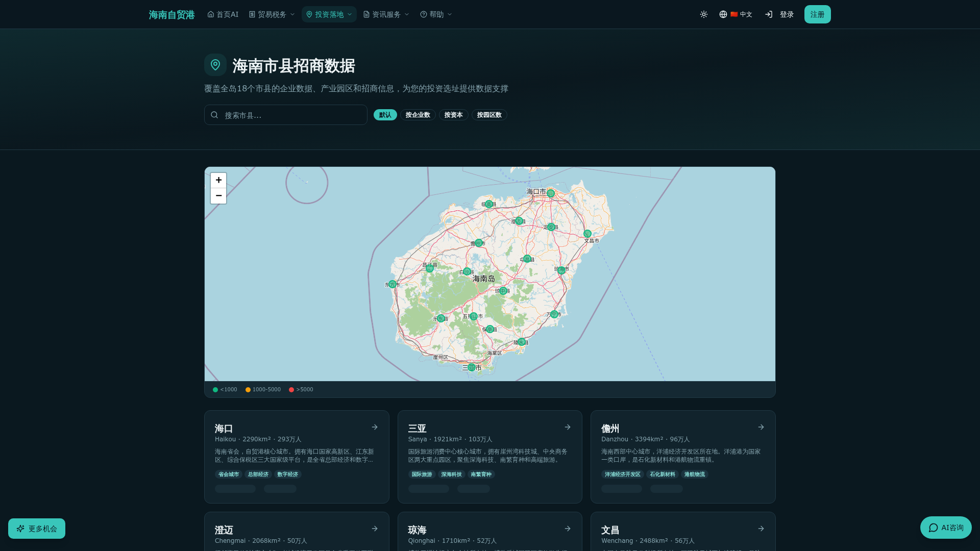
Task: Open the 三亚 card arrow icon
Action: (x=568, y=427)
